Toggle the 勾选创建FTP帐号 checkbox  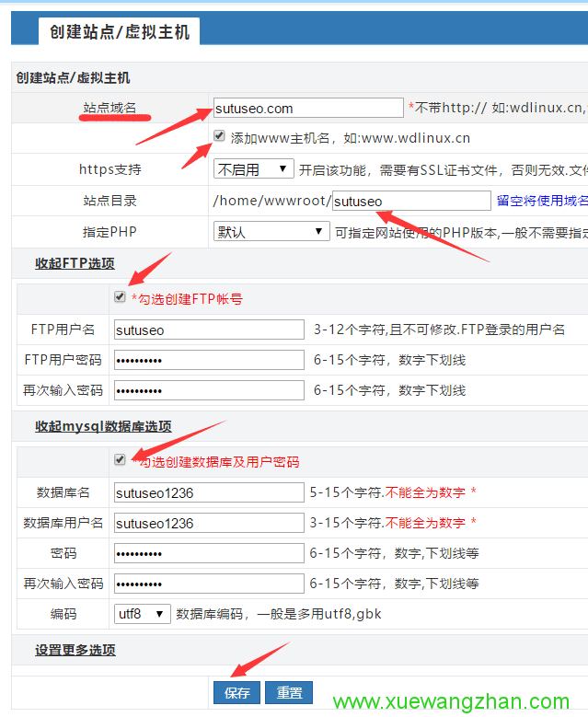point(120,297)
